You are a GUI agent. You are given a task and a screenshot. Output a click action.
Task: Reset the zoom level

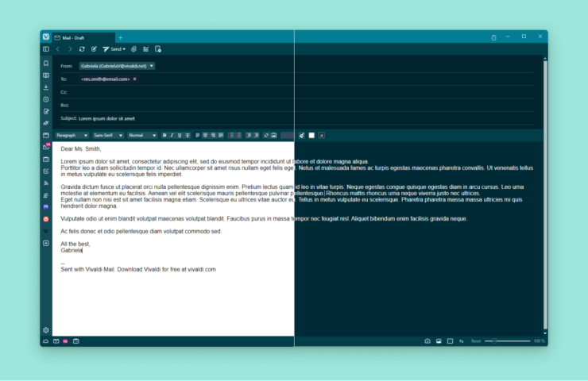[x=476, y=341]
